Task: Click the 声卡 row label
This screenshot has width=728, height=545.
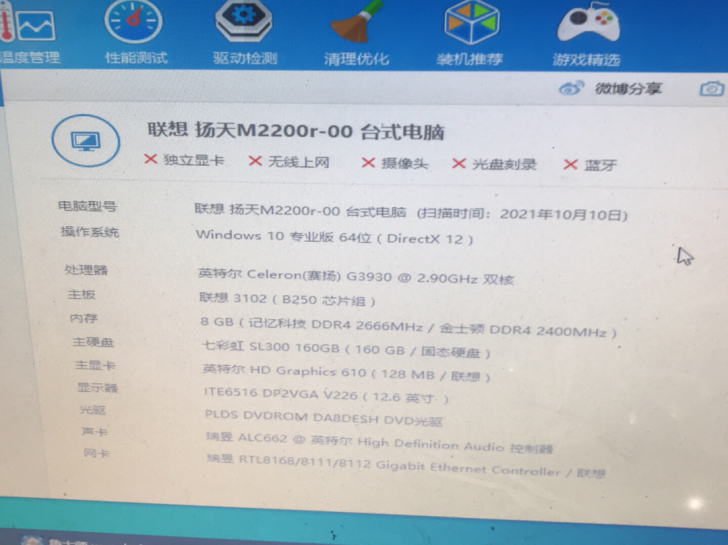Action: 94,432
